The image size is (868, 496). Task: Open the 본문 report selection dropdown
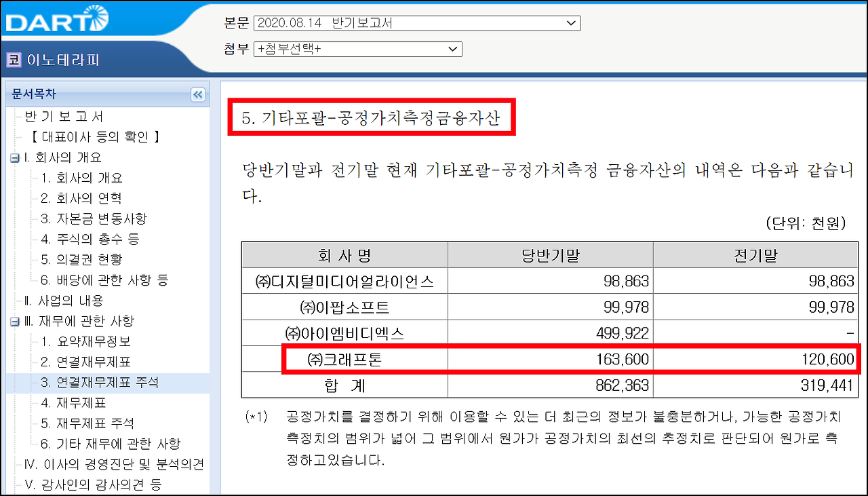(417, 24)
